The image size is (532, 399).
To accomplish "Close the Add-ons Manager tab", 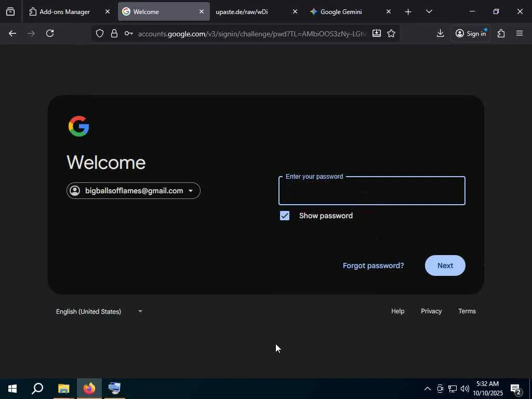I will tap(108, 11).
